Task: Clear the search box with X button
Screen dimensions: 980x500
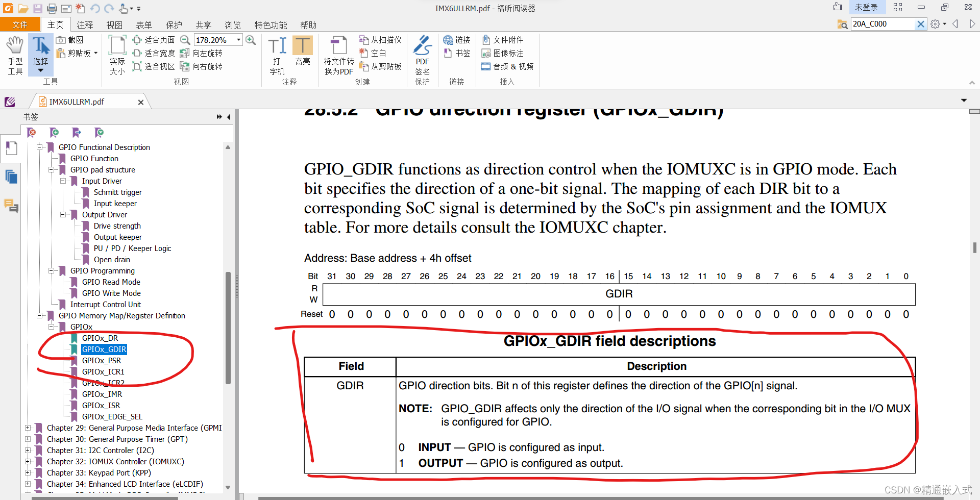Action: tap(921, 23)
